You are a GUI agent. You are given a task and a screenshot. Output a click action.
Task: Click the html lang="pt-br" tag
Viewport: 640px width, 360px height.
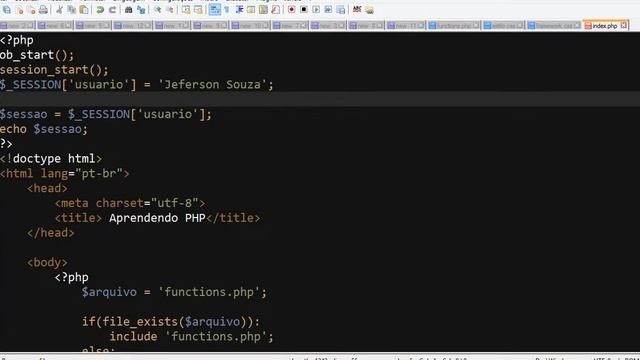point(64,173)
